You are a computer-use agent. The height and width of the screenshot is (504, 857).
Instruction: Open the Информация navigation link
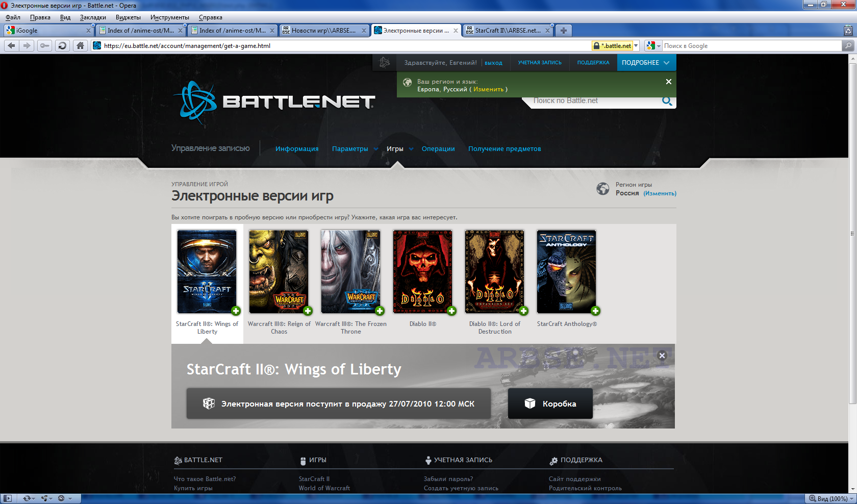coord(297,149)
